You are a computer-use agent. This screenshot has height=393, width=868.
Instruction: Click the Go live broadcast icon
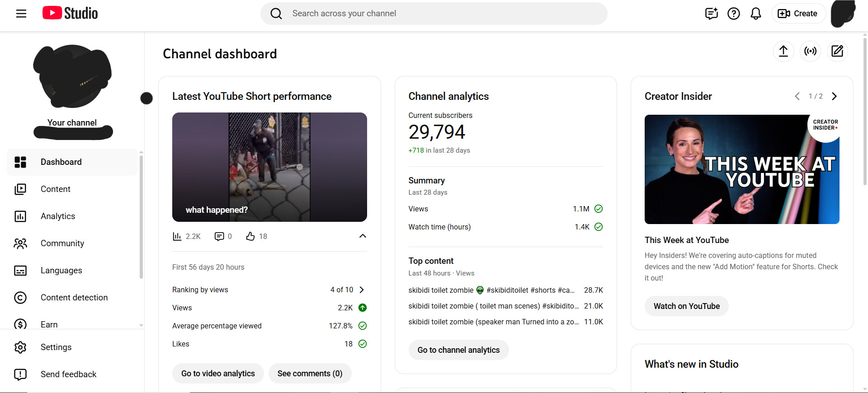tap(810, 51)
